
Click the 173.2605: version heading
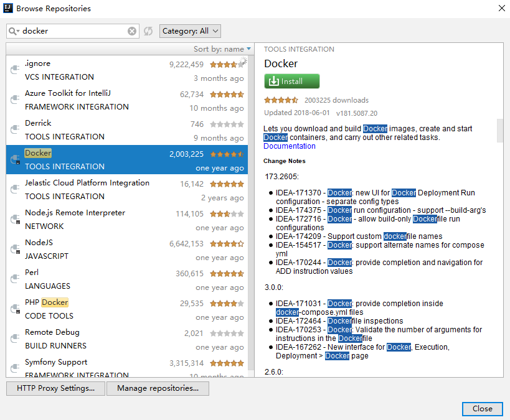click(281, 177)
